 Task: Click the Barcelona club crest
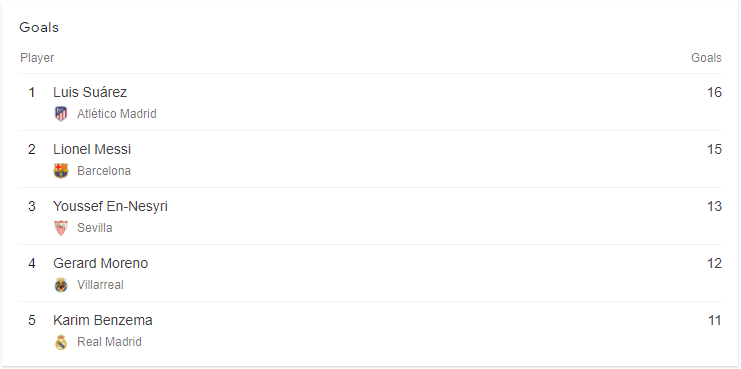pyautogui.click(x=61, y=171)
